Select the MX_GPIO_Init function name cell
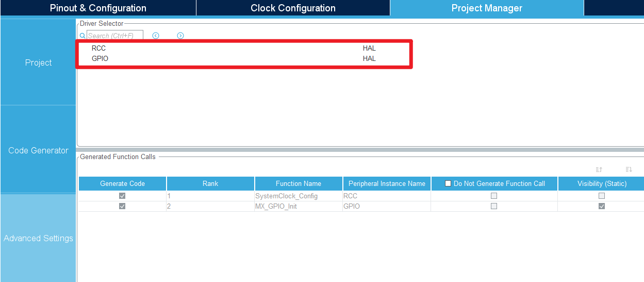This screenshot has width=644, height=282. 299,206
